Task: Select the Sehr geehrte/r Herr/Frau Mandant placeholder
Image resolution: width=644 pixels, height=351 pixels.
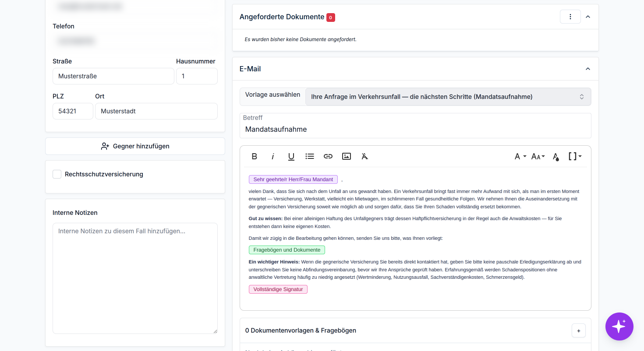Action: click(293, 179)
